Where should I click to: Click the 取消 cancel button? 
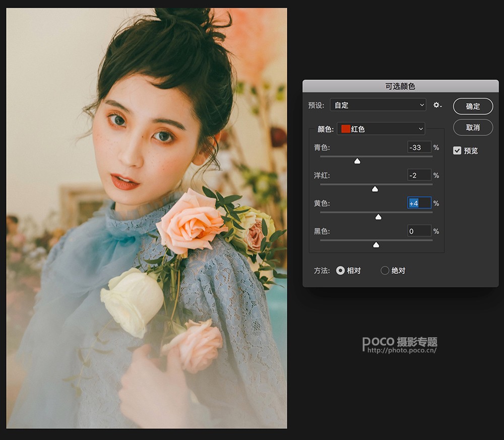[473, 127]
